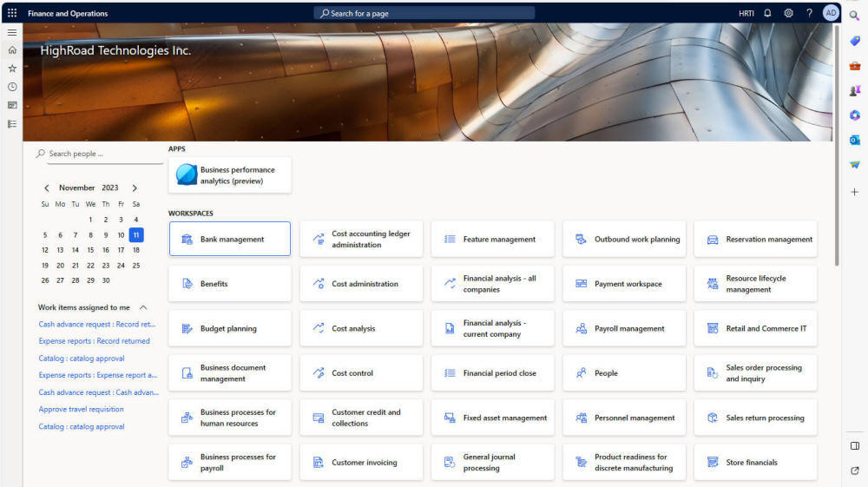Expand the hamburger navigation pane

pos(12,33)
